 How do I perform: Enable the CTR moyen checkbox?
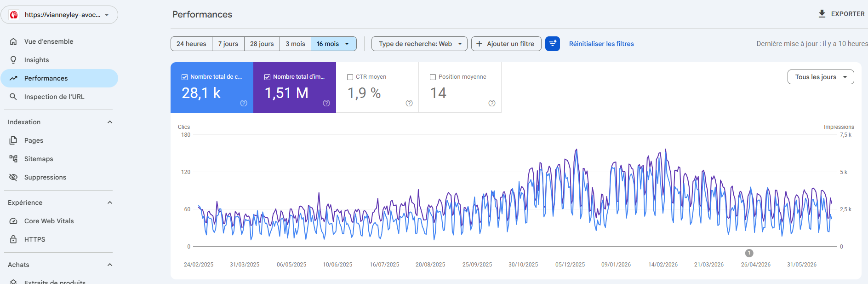(x=350, y=77)
